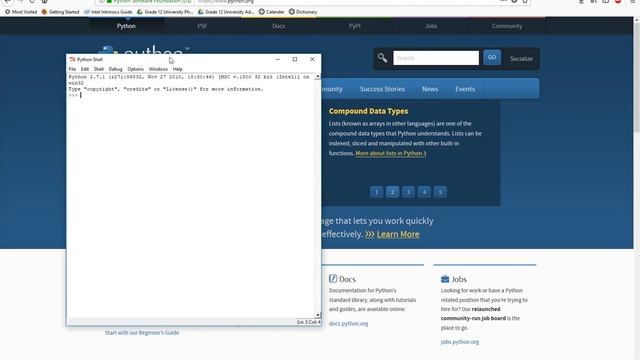Screen dimensions: 640x360
Task: Select the PyPI tab in the top site bar
Action: [x=354, y=26]
